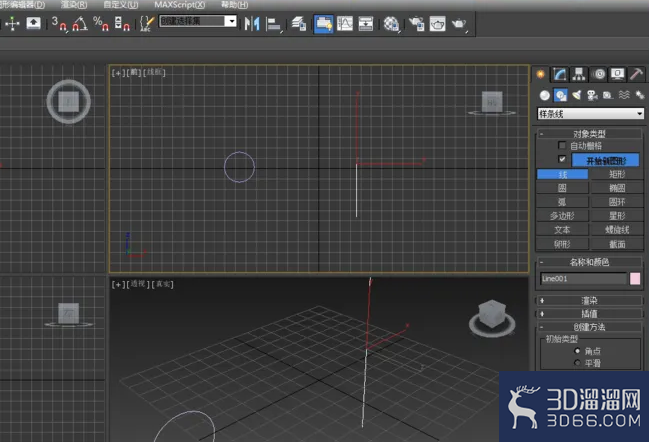
Task: Collapse the 创建方法 rollout
Action: pyautogui.click(x=589, y=327)
